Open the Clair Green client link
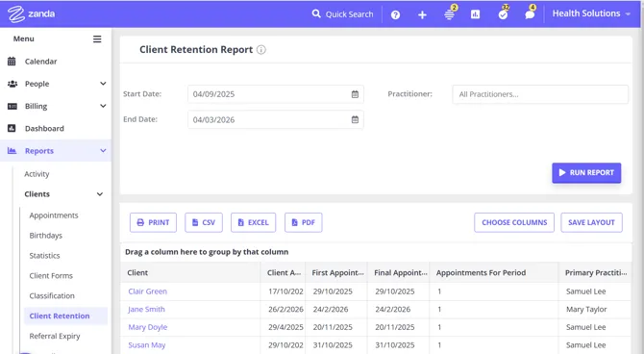The image size is (644, 354). point(147,291)
